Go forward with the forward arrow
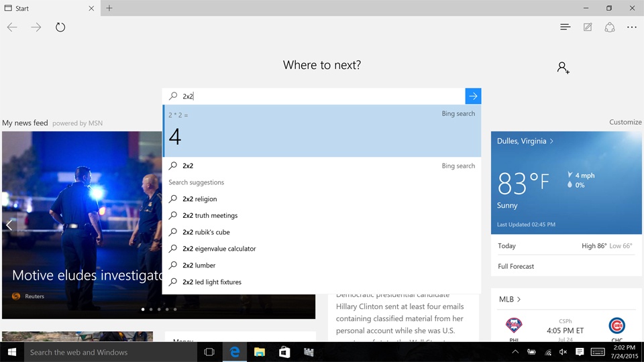 [36, 27]
